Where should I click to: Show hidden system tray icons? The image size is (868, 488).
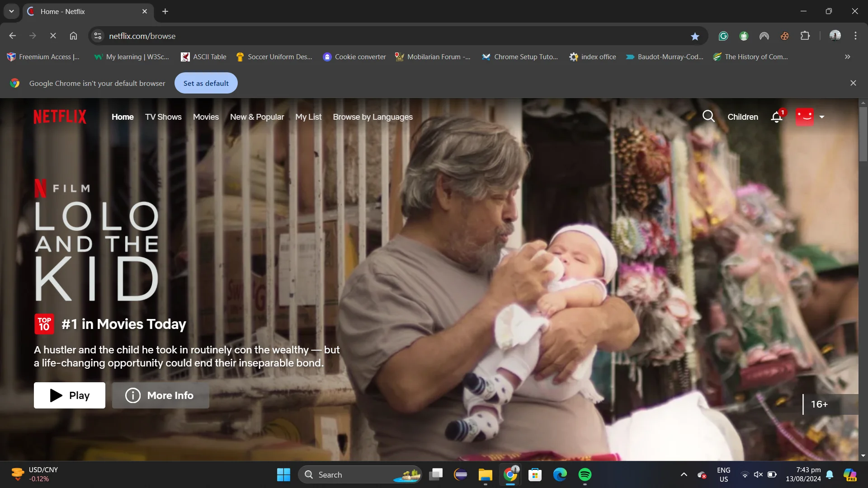point(684,474)
